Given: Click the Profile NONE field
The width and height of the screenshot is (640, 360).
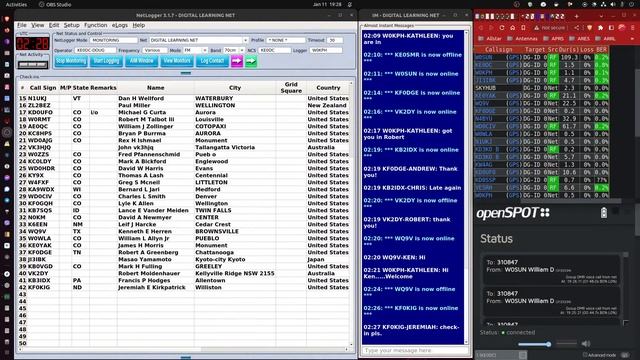Looking at the screenshot, I should pos(286,40).
